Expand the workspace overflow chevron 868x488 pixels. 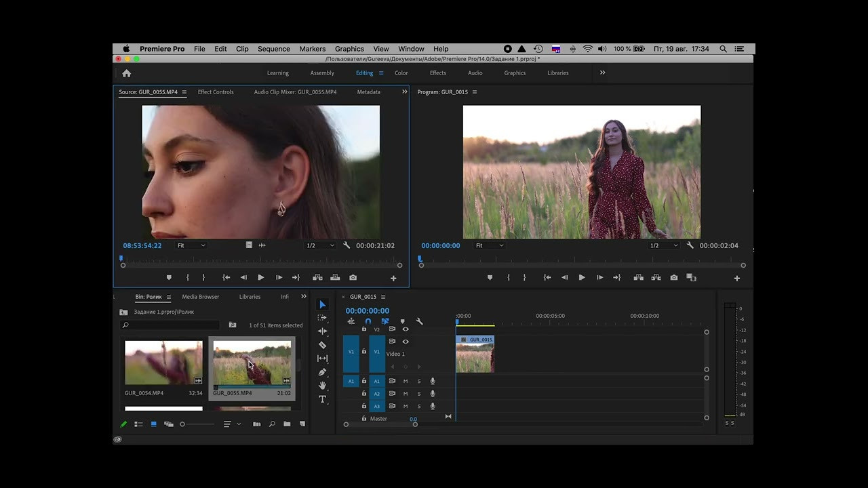coord(602,73)
